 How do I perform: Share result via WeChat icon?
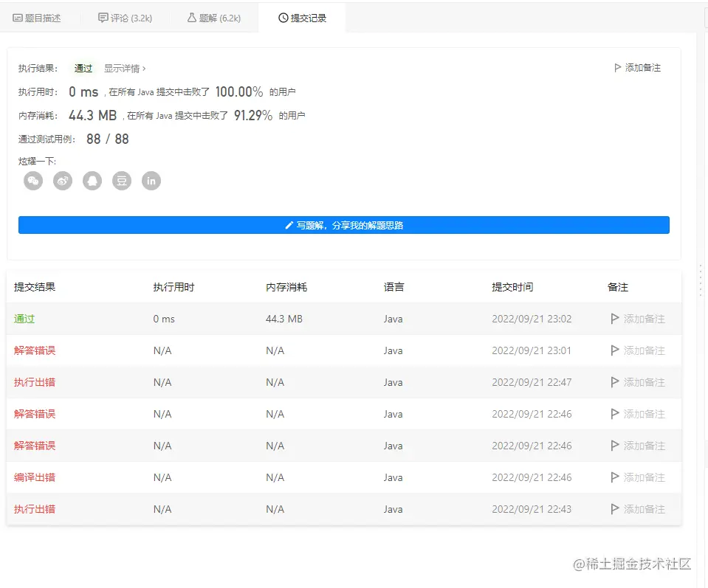pyautogui.click(x=33, y=181)
